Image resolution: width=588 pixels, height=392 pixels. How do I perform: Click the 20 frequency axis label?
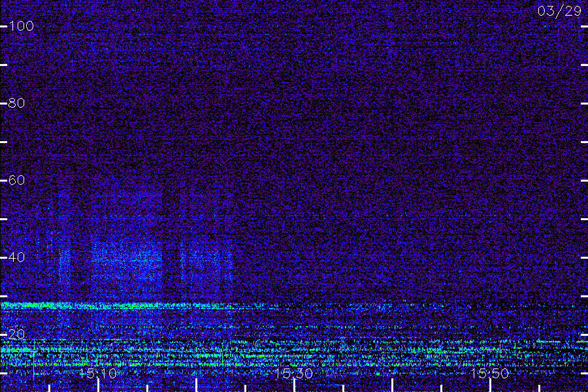(16, 335)
